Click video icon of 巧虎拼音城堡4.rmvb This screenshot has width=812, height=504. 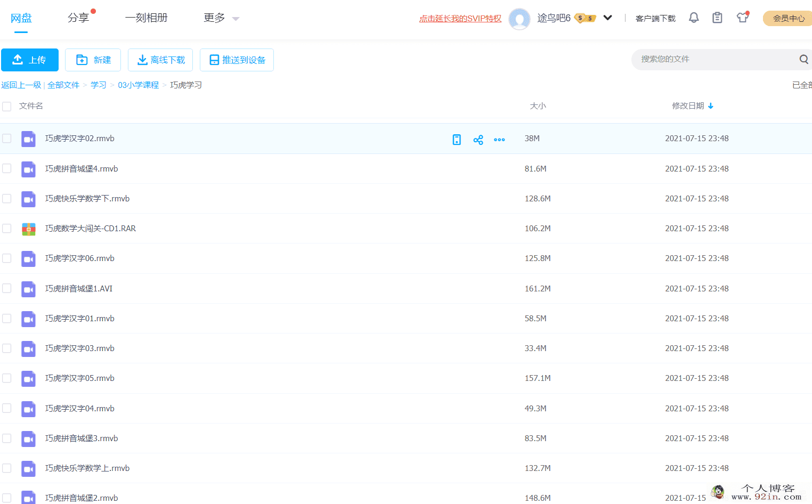tap(28, 169)
